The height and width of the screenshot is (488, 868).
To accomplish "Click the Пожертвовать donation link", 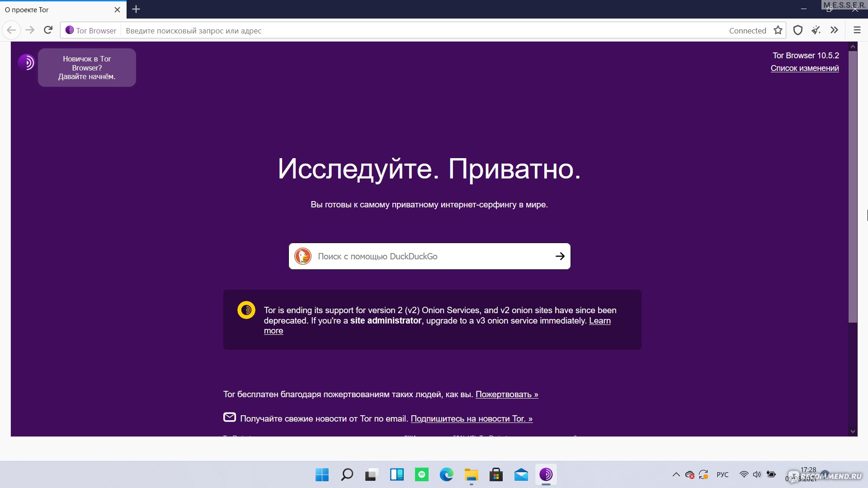I will [x=507, y=394].
